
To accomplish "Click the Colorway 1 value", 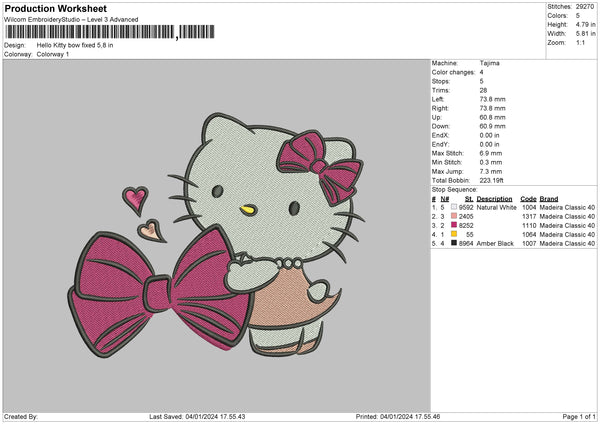I will tap(55, 53).
